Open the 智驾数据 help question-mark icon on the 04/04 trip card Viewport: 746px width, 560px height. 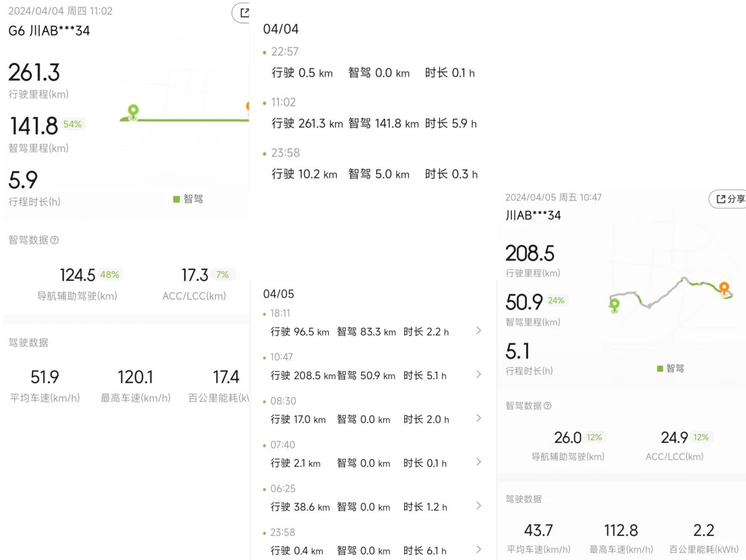pyautogui.click(x=54, y=240)
